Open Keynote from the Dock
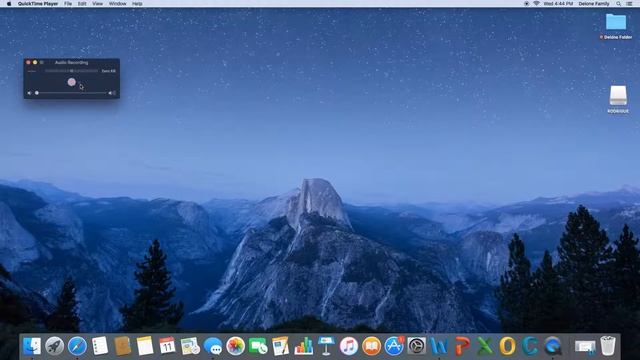Viewport: 640px width, 360px height. (326, 346)
